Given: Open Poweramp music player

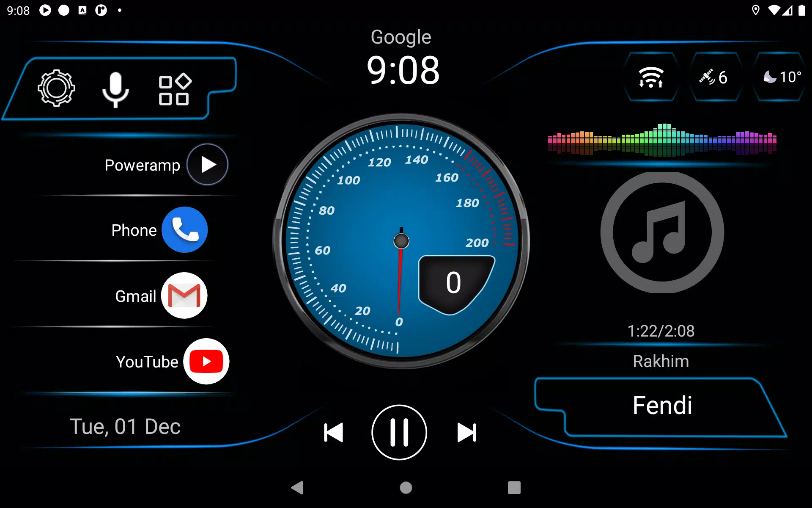Looking at the screenshot, I should 206,164.
